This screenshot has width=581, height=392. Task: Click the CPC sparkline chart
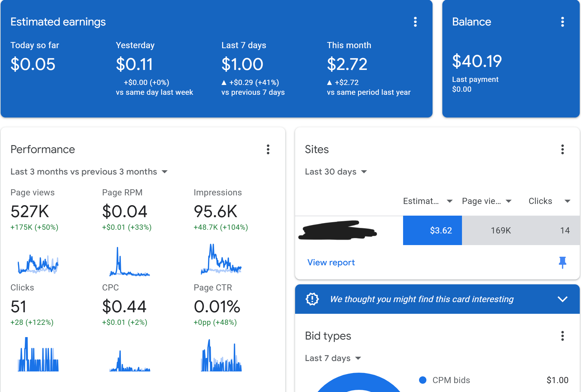point(130,361)
